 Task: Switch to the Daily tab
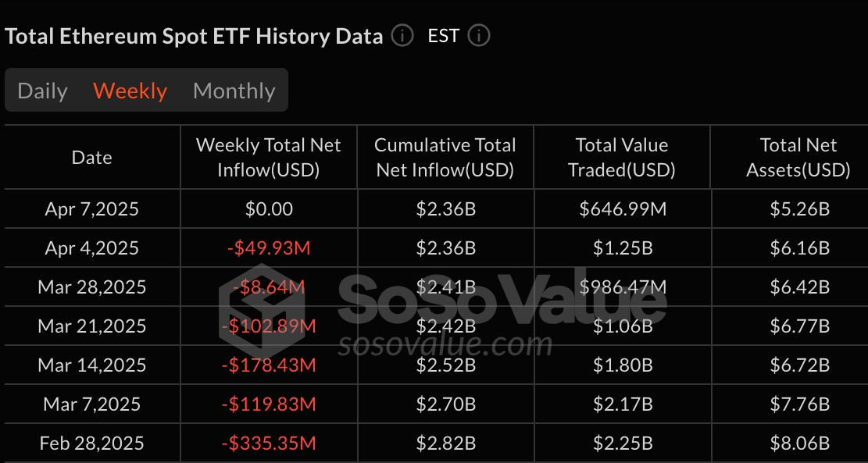point(42,91)
